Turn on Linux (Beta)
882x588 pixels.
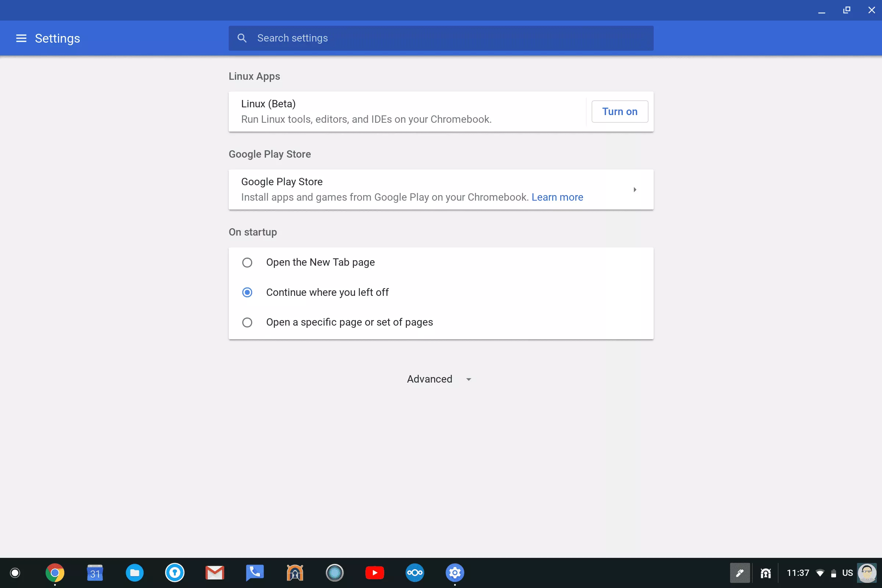(x=619, y=112)
